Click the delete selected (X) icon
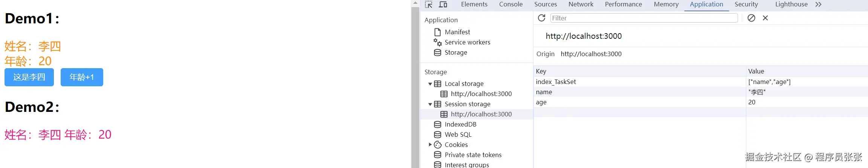The width and height of the screenshot is (868, 168). [765, 18]
